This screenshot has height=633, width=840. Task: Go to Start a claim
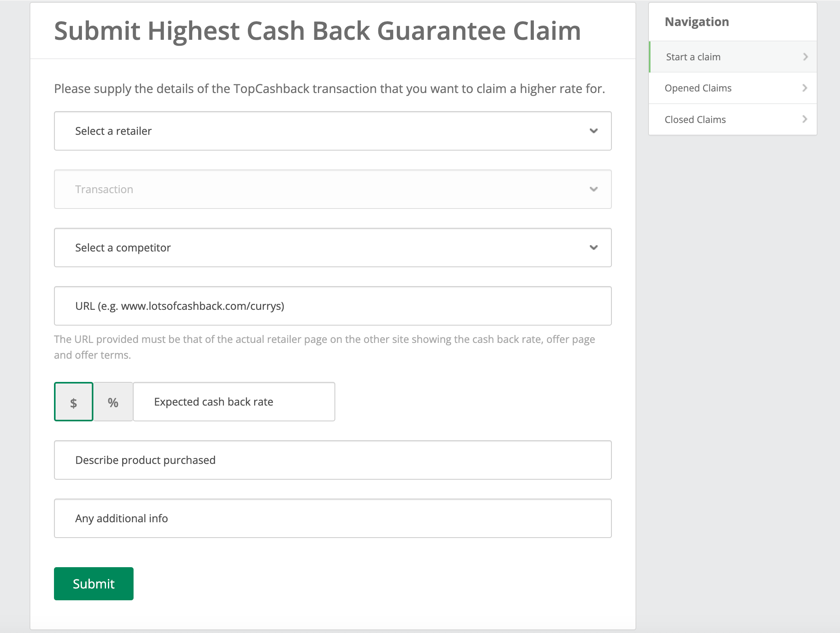pyautogui.click(x=693, y=57)
